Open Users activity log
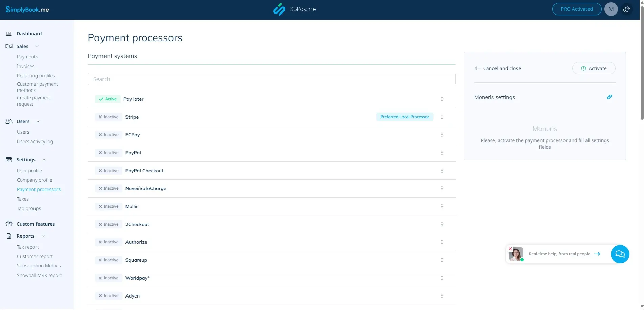The image size is (644, 310). tap(35, 141)
